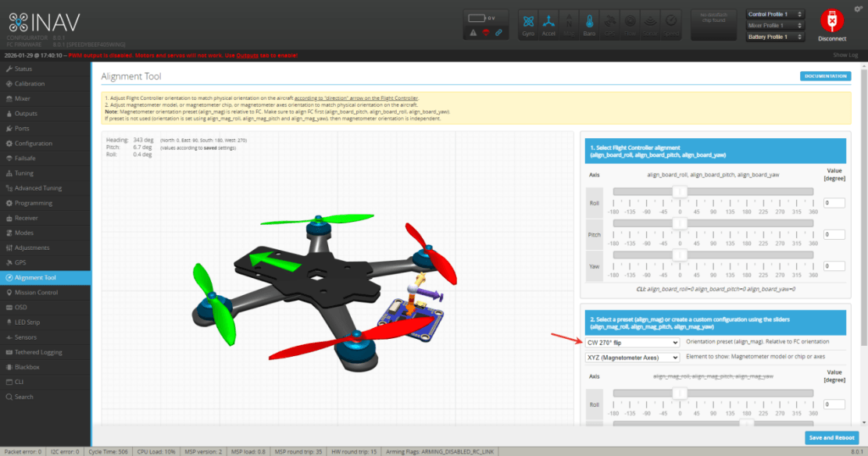The height and width of the screenshot is (456, 868).
Task: Go to the Mission Control tab in sidebar
Action: click(x=36, y=293)
